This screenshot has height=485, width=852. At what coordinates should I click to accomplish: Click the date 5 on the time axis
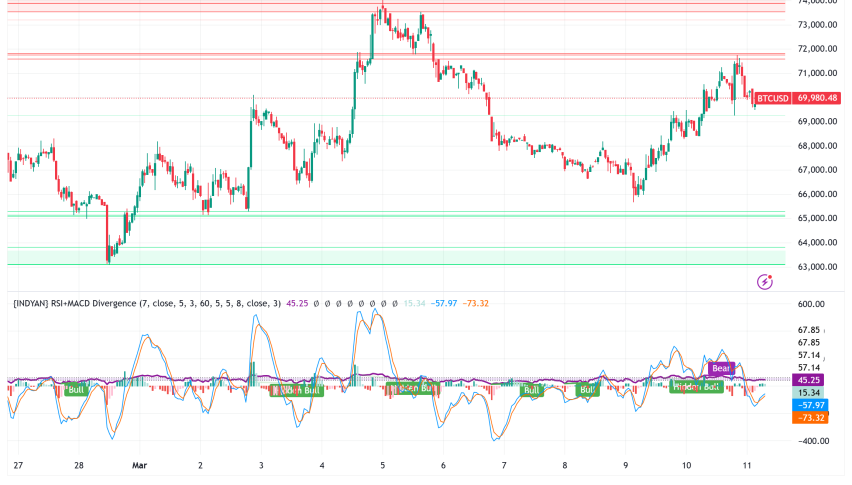[x=382, y=465]
